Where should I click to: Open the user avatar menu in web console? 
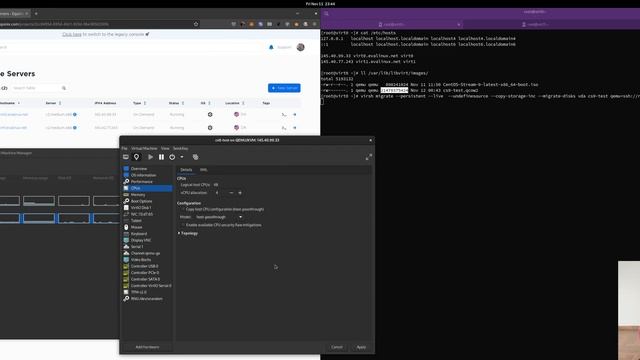point(300,47)
